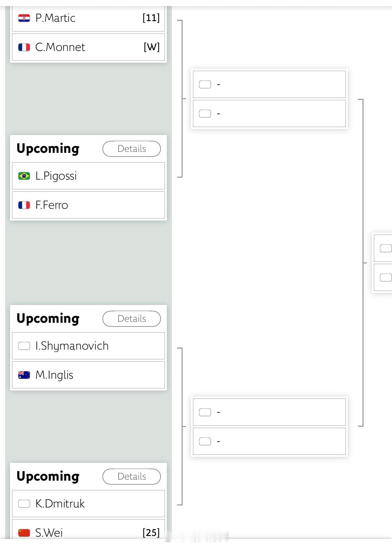Screen dimensions: 392x546
Task: Select the F.Ferro player row
Action: point(88,205)
